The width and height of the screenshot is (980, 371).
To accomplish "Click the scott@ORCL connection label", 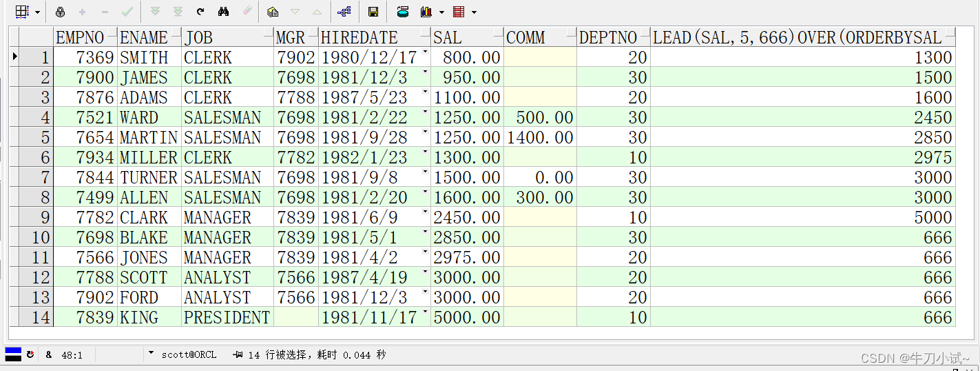I will (x=189, y=355).
